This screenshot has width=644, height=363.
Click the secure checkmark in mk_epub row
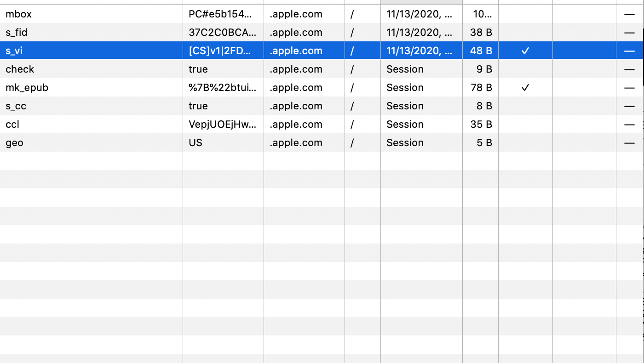[x=525, y=88]
